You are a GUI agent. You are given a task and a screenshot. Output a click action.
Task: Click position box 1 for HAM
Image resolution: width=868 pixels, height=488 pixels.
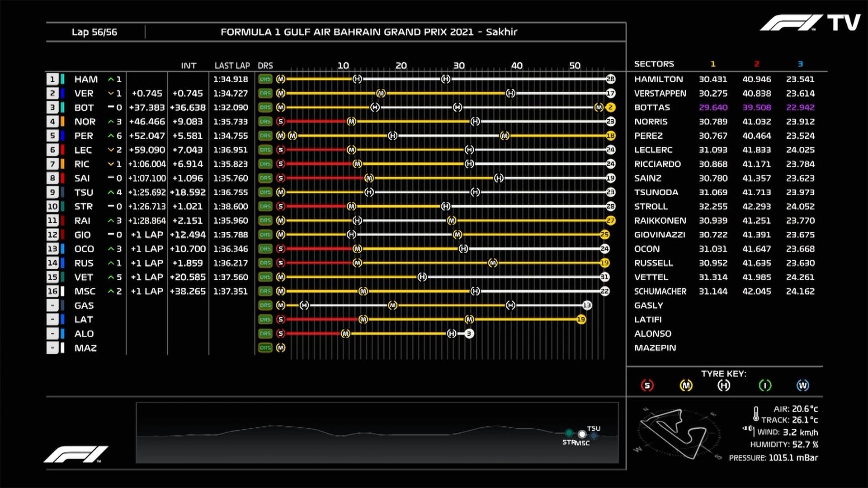[x=52, y=79]
